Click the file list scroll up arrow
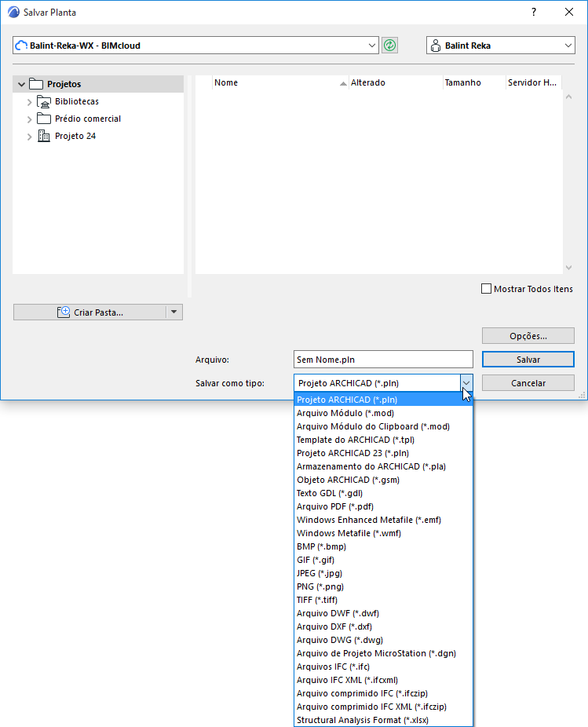588x727 pixels. coord(568,97)
